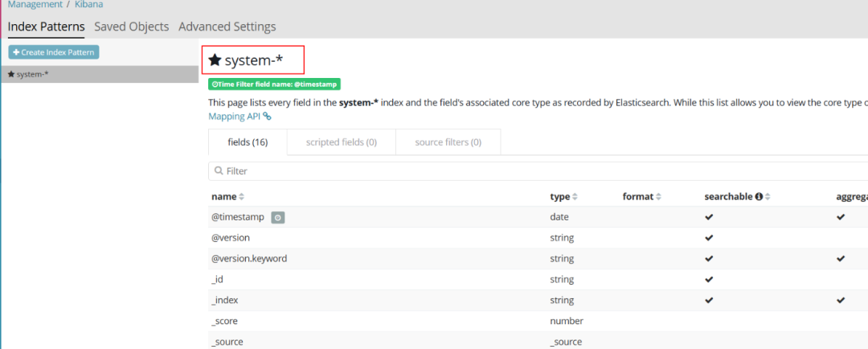Viewport: 868px width, 349px height.
Task: Focus the fields Filter input box
Action: [538, 171]
